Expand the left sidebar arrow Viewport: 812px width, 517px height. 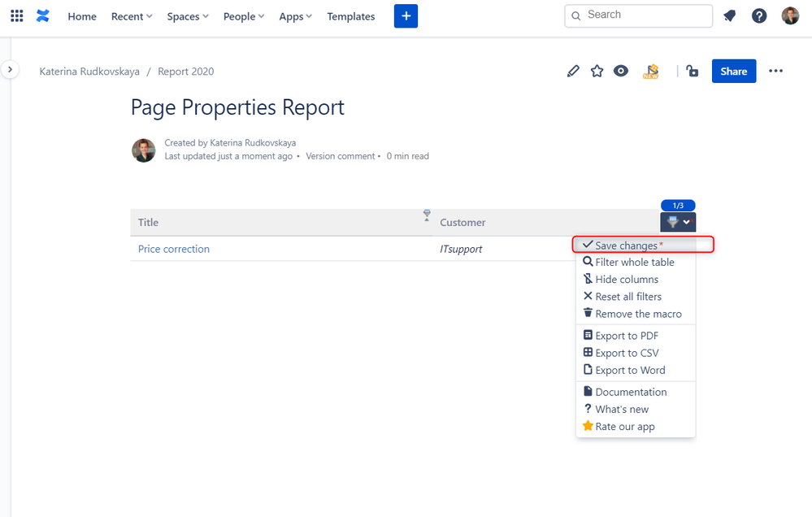[x=10, y=69]
